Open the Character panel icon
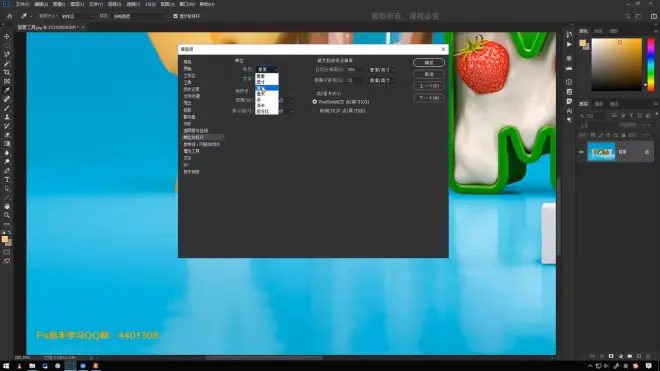This screenshot has width=660, height=371. 569,111
